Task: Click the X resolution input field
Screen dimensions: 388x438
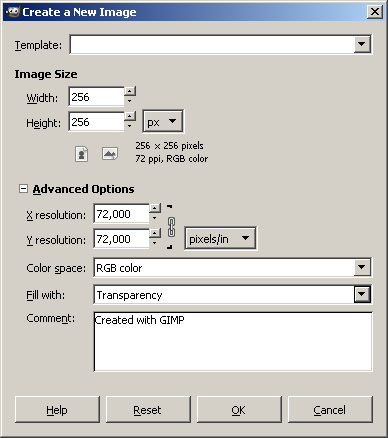Action: pyautogui.click(x=121, y=214)
